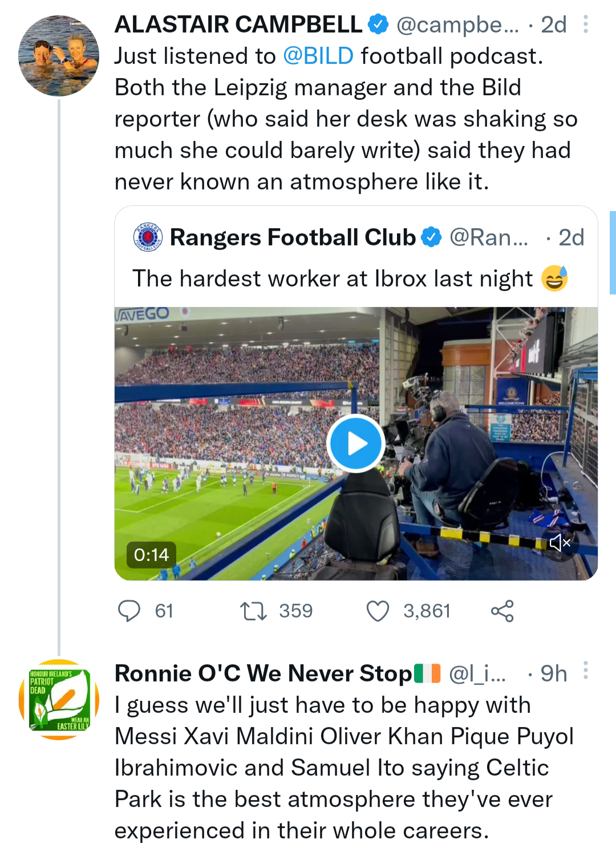
Task: Open the ALASTAIR CAMPBELL display name
Action: click(x=238, y=25)
